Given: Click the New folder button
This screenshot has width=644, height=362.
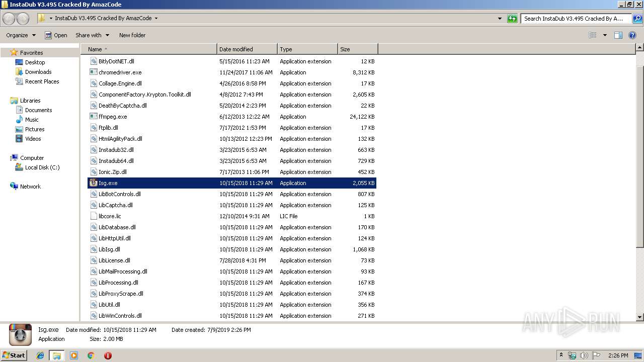Looking at the screenshot, I should (x=132, y=35).
